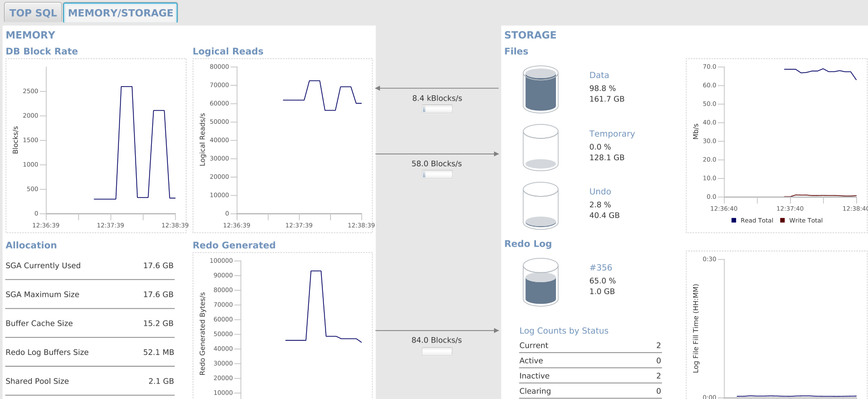This screenshot has height=399, width=868.
Task: Open the Temporary storage link
Action: point(612,134)
